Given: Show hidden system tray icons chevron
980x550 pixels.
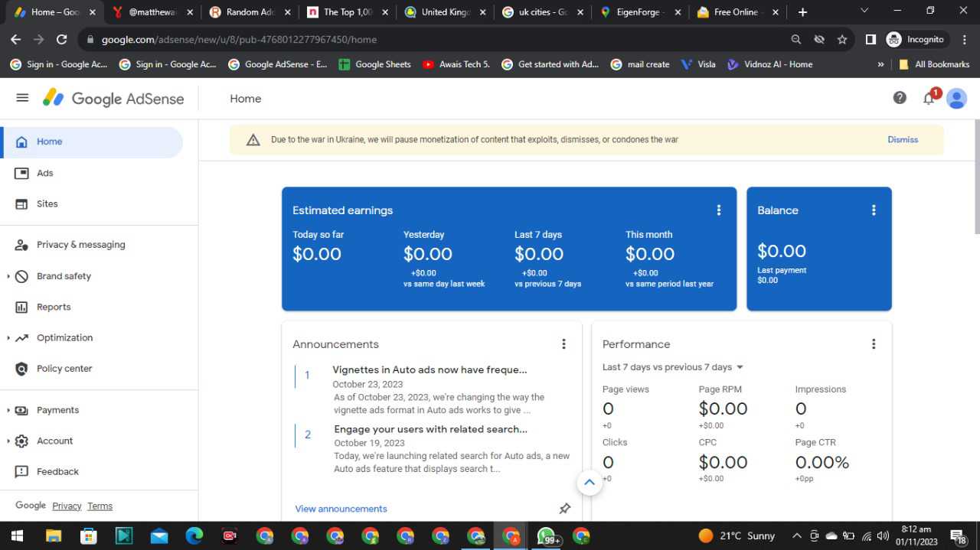Looking at the screenshot, I should click(x=796, y=535).
